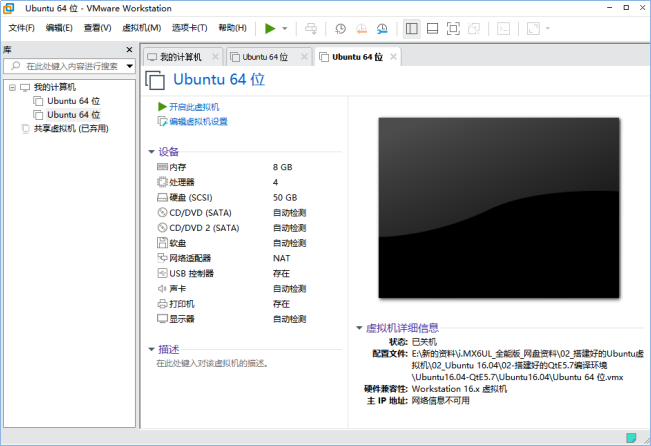Select the 硬盘 (SCSI) device row
This screenshot has height=446, width=651.
point(232,197)
